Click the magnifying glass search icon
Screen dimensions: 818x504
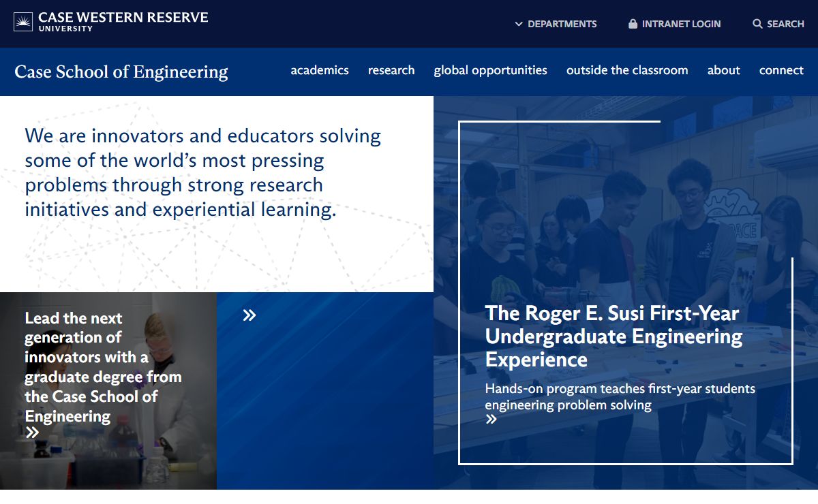(x=757, y=24)
